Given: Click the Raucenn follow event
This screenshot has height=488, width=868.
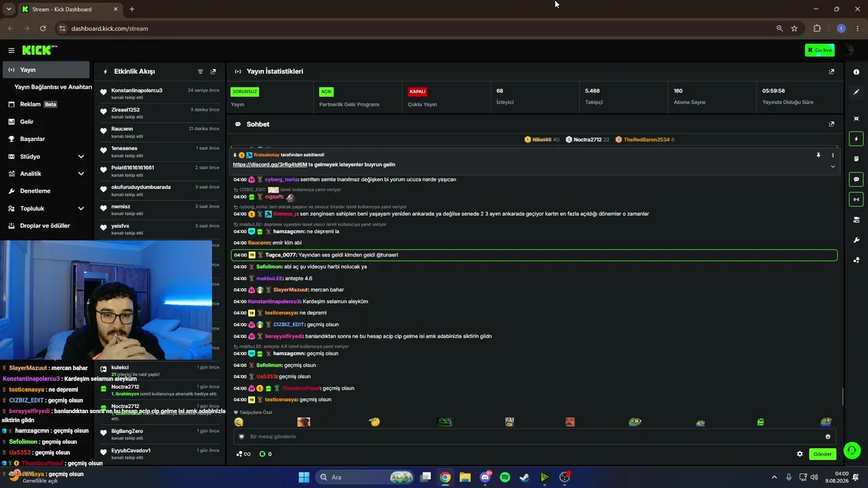Looking at the screenshot, I should click(x=159, y=132).
